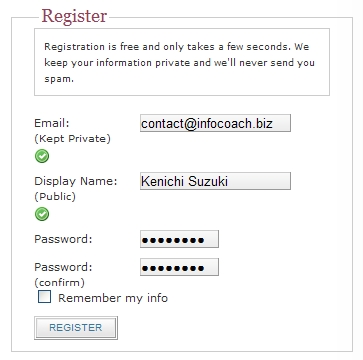Click the green checkmark icon under Email

[42, 156]
